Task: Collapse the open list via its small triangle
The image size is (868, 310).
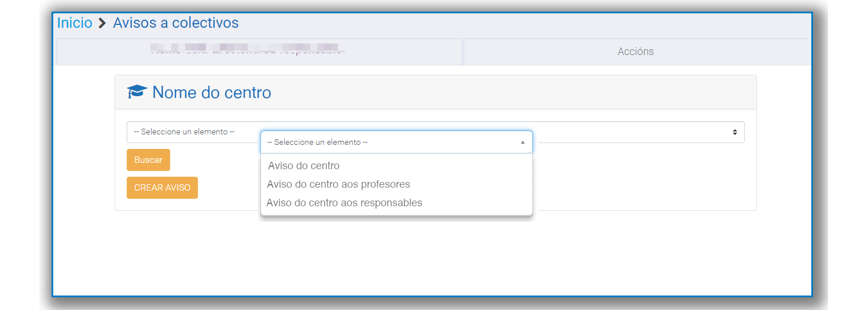Action: click(x=523, y=142)
